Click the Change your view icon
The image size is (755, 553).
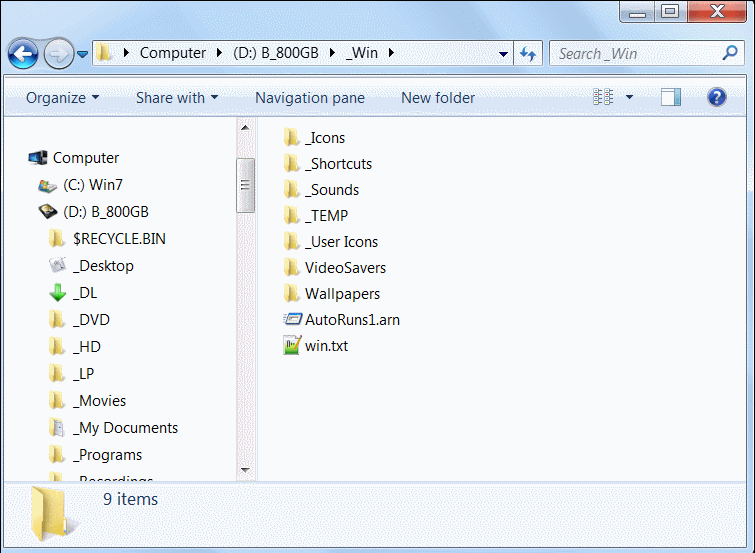click(x=603, y=97)
